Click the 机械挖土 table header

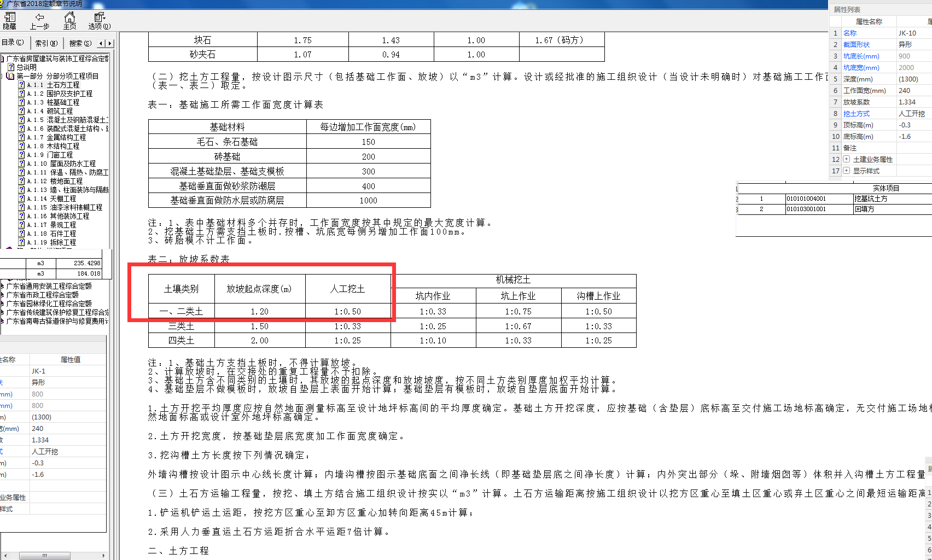(513, 280)
